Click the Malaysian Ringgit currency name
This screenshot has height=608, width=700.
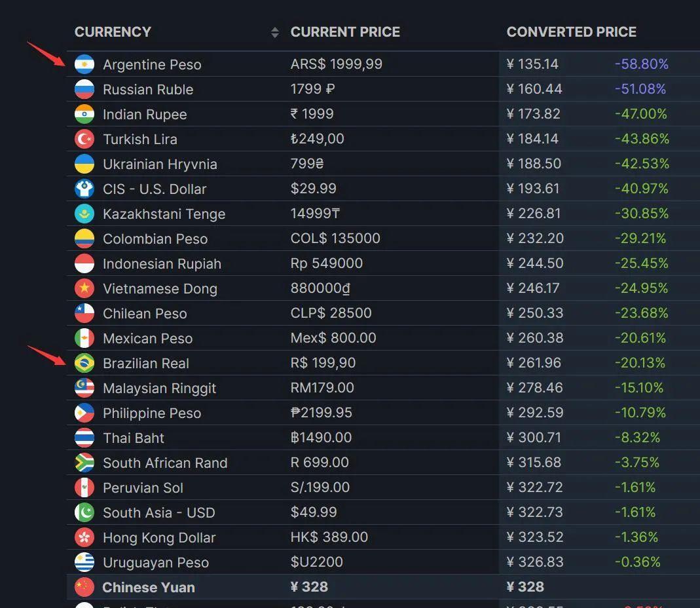(x=159, y=388)
